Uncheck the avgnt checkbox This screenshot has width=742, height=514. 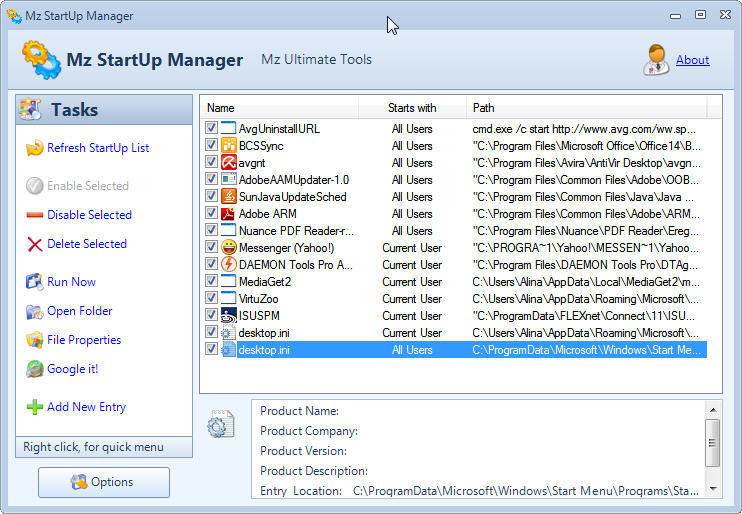(x=211, y=162)
